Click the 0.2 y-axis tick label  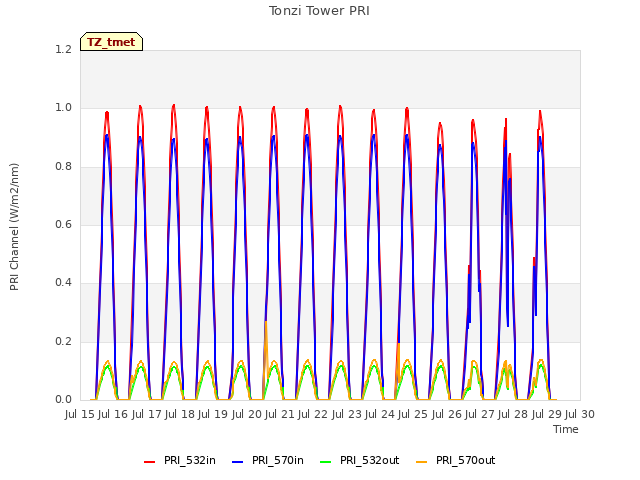(63, 341)
